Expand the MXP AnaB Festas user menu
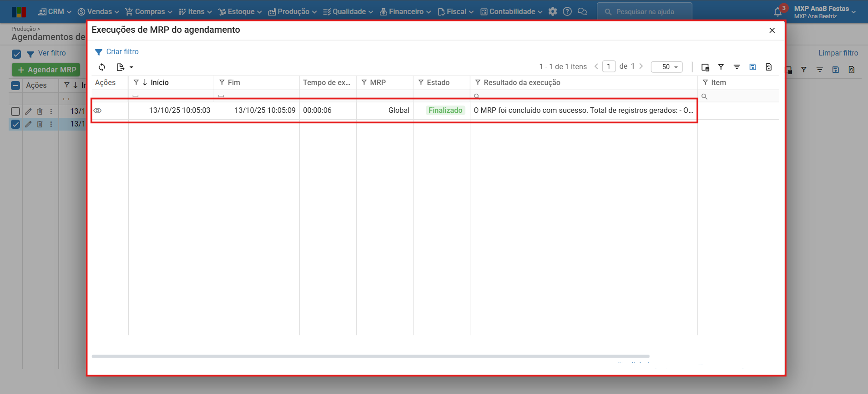The height and width of the screenshot is (394, 868). click(x=825, y=12)
